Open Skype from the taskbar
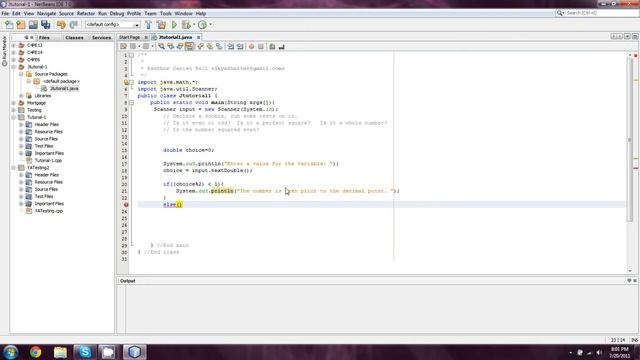This screenshot has width=640, height=360. (x=84, y=352)
